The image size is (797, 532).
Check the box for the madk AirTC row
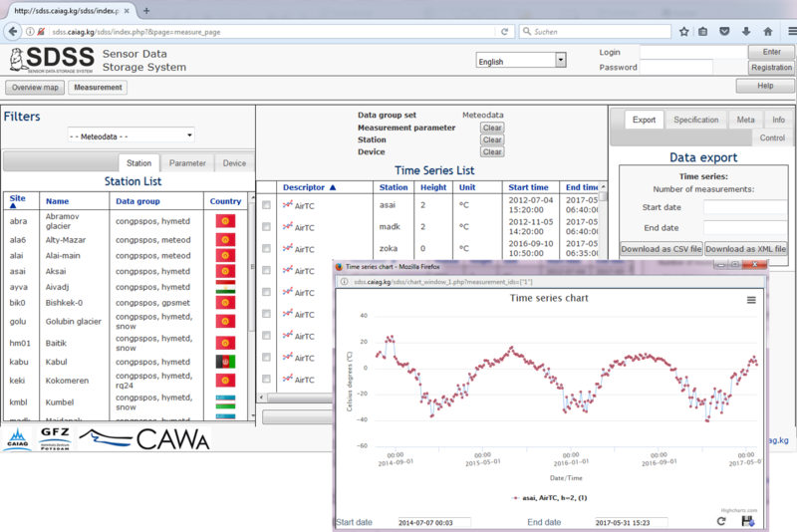(x=266, y=227)
